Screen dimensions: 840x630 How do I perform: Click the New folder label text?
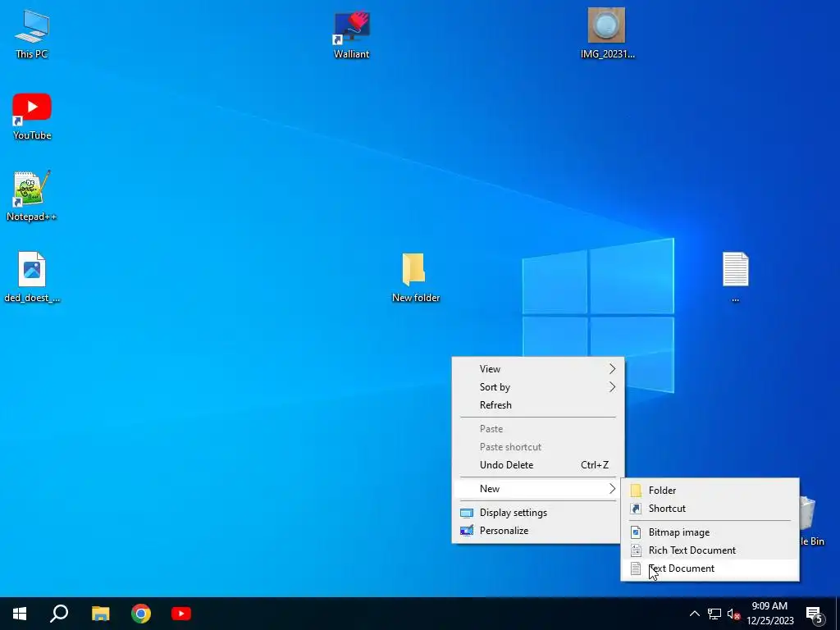click(x=416, y=298)
